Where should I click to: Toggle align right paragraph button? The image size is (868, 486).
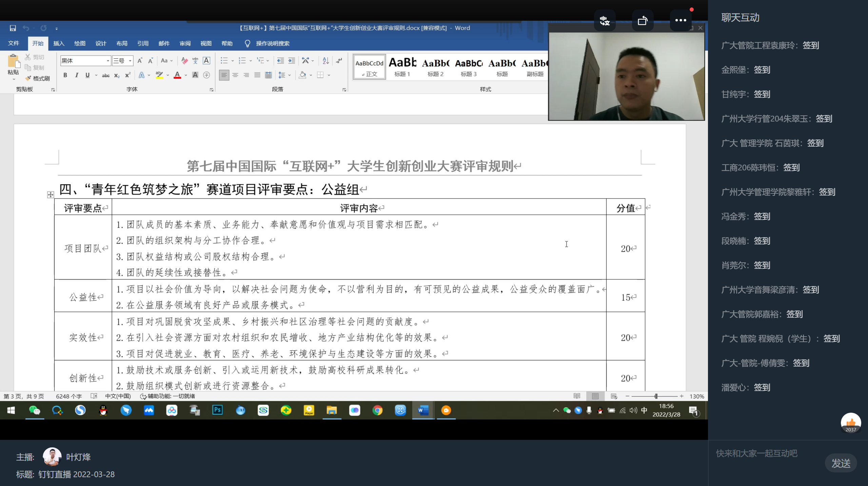(246, 75)
